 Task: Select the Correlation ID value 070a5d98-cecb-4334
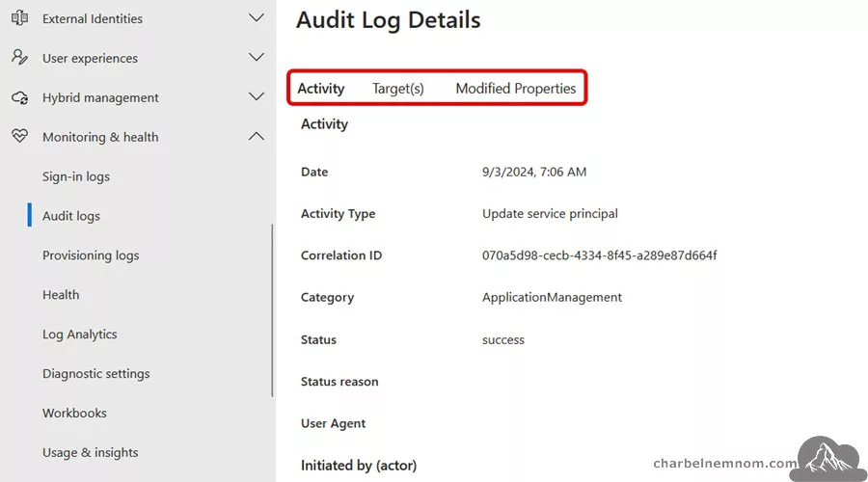click(600, 255)
